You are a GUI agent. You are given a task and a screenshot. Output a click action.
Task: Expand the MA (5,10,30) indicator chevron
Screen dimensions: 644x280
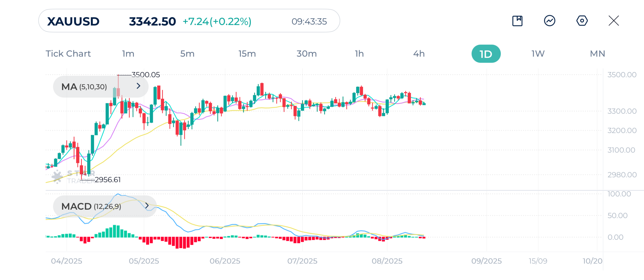pos(138,86)
